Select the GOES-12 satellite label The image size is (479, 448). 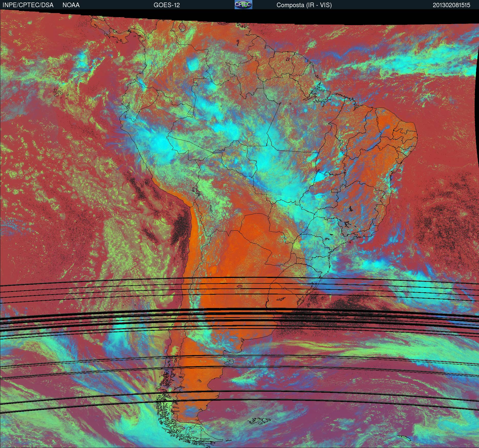166,5
